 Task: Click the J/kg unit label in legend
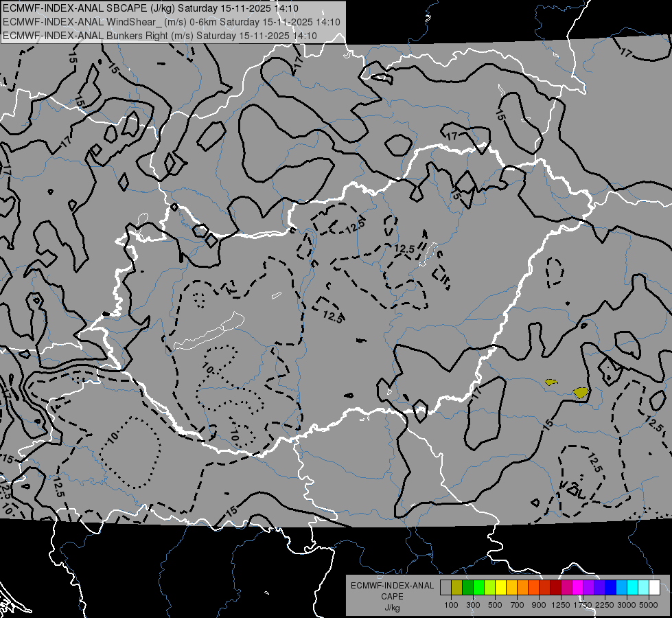click(x=392, y=608)
